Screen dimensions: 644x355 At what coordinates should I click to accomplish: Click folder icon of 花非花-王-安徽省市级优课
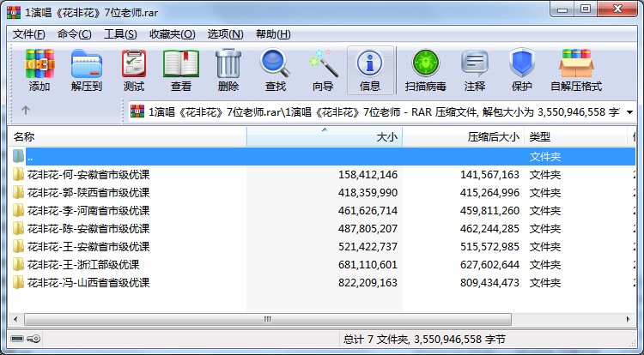coord(18,247)
